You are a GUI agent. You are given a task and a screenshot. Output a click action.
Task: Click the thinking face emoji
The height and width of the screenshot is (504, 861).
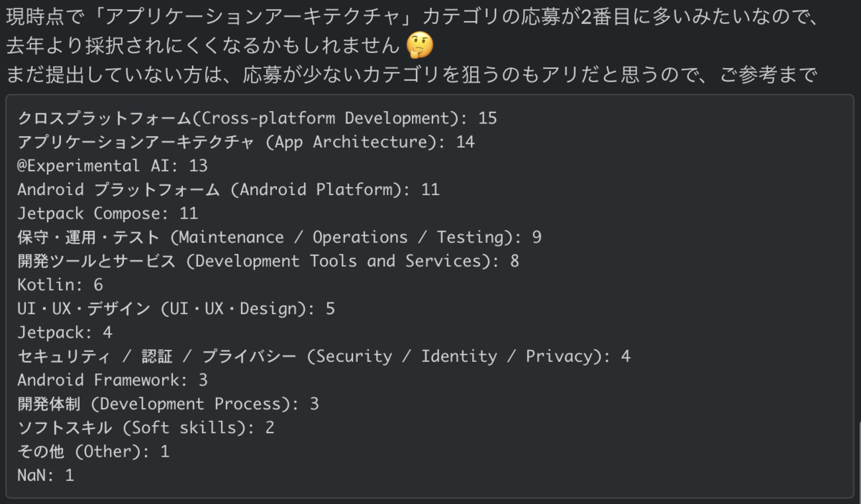point(419,47)
